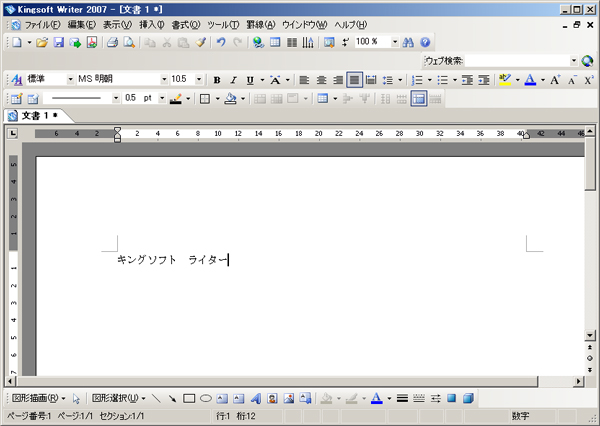600x426 pixels.
Task: Click vertical scrollbar down arrow
Action: coord(590,336)
